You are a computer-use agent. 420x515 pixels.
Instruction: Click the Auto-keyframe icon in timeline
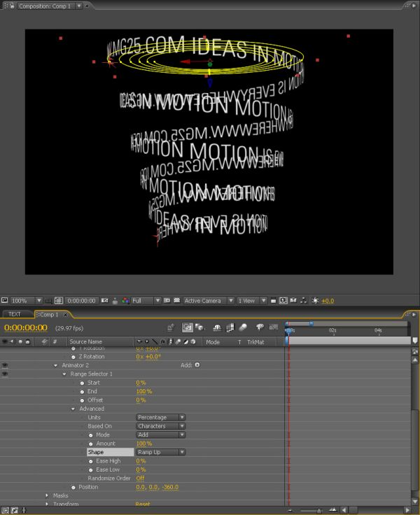click(x=274, y=327)
